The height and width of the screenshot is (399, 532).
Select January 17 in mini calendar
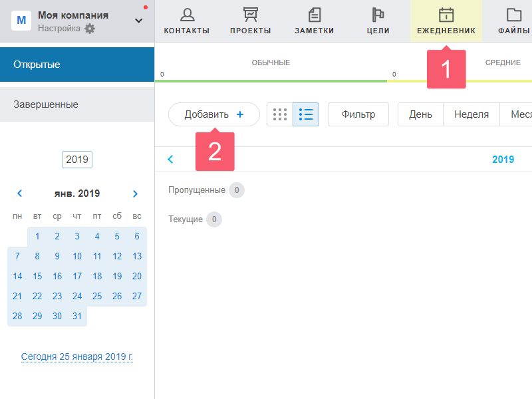pyautogui.click(x=77, y=276)
